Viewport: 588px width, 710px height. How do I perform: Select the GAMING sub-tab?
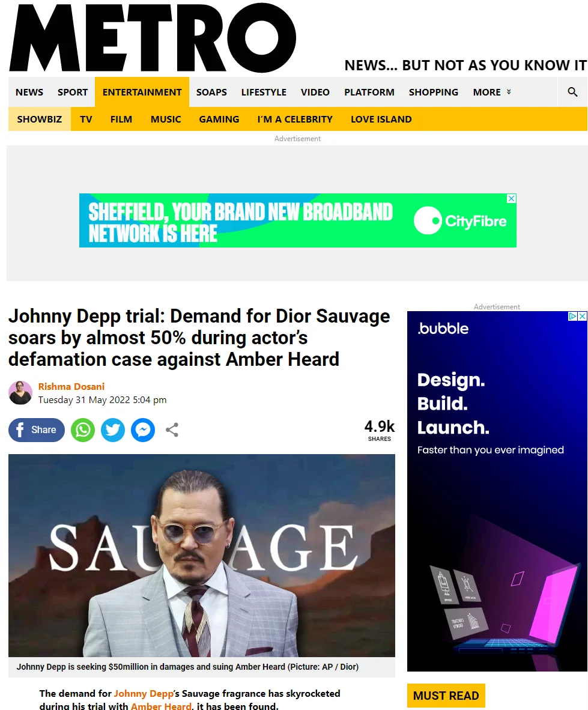tap(219, 119)
